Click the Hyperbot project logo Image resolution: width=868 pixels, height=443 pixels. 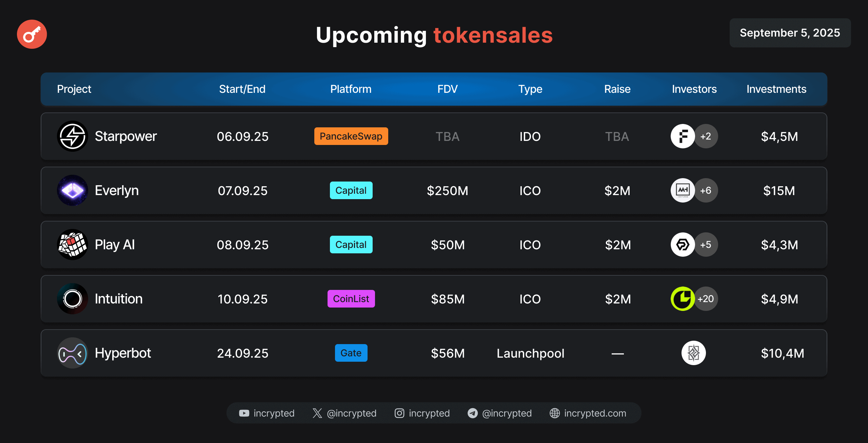click(73, 353)
